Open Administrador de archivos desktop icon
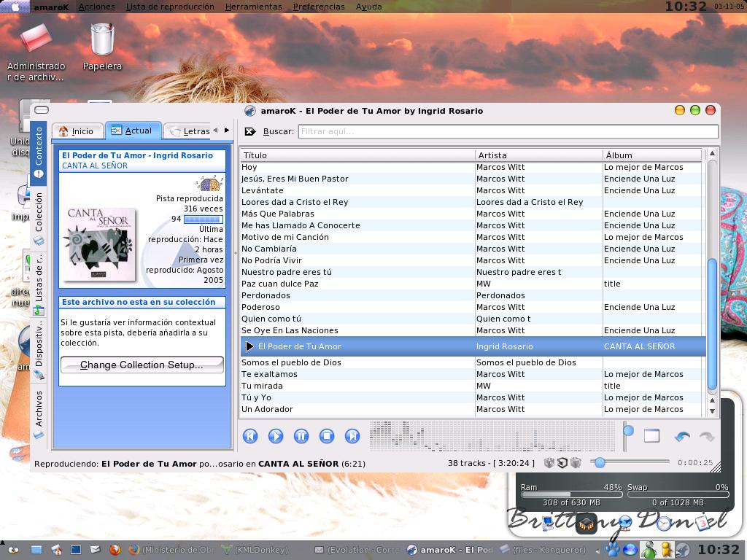This screenshot has height=560, width=747. [x=36, y=52]
